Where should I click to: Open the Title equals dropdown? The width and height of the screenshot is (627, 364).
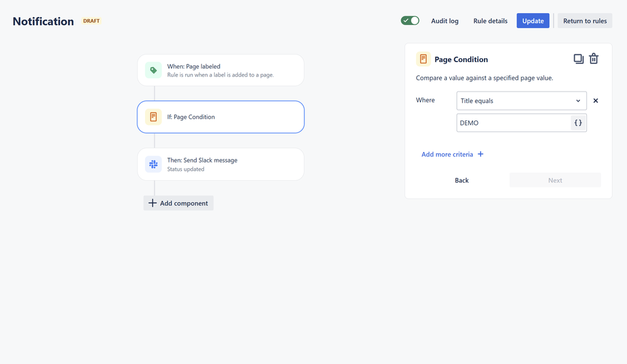pyautogui.click(x=522, y=101)
